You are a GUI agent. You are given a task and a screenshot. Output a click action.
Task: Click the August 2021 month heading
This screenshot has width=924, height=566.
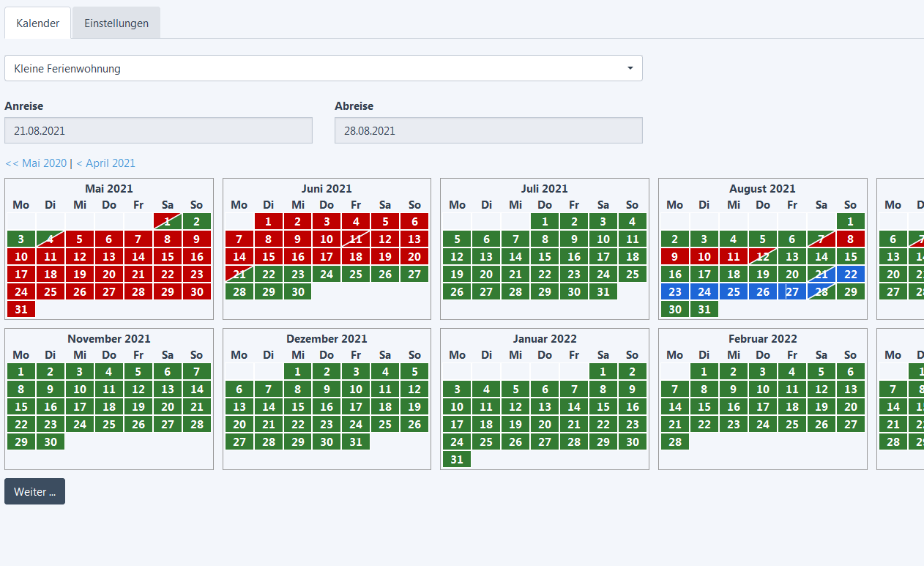coord(762,189)
